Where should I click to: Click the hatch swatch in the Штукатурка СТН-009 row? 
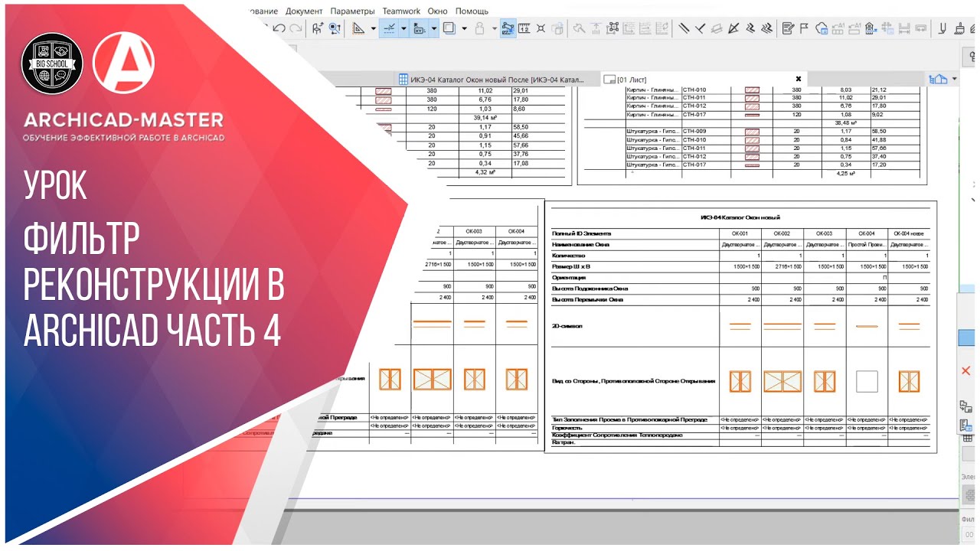tap(752, 132)
